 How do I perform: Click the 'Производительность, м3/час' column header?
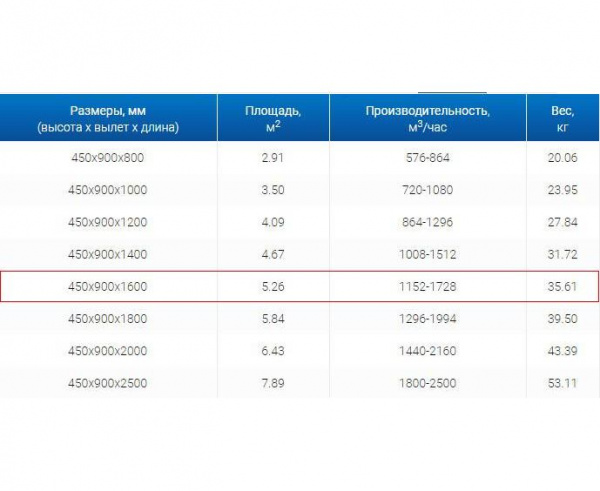(428, 118)
